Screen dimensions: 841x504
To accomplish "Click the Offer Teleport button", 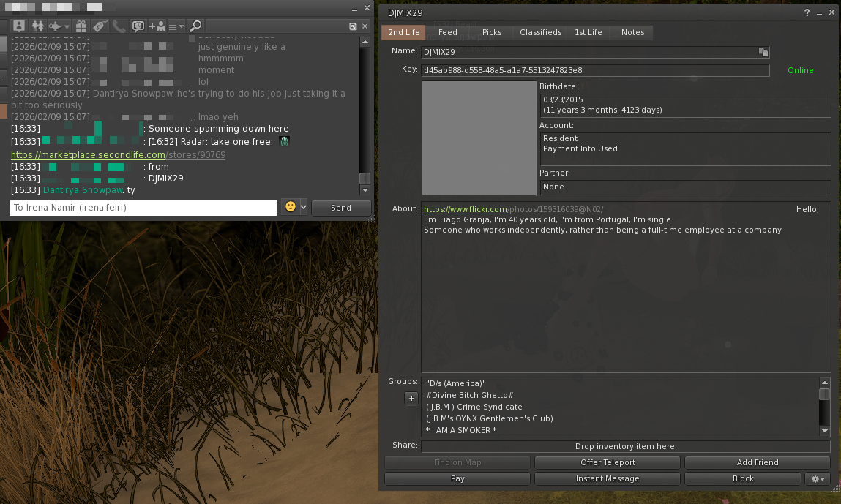I will point(608,462).
